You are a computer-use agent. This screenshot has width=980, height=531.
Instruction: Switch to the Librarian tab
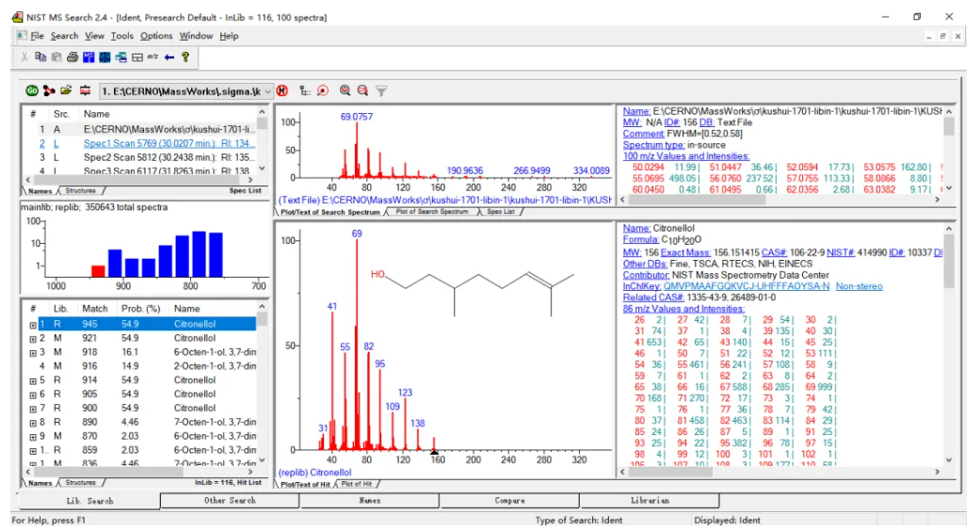[x=650, y=501]
